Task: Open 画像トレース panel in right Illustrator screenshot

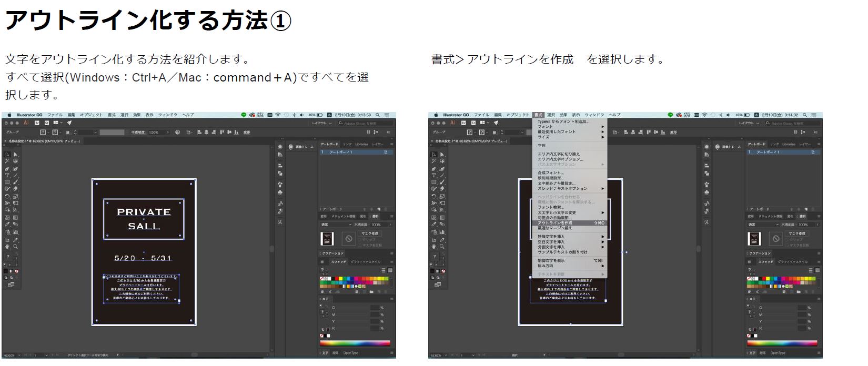Action: click(x=726, y=147)
